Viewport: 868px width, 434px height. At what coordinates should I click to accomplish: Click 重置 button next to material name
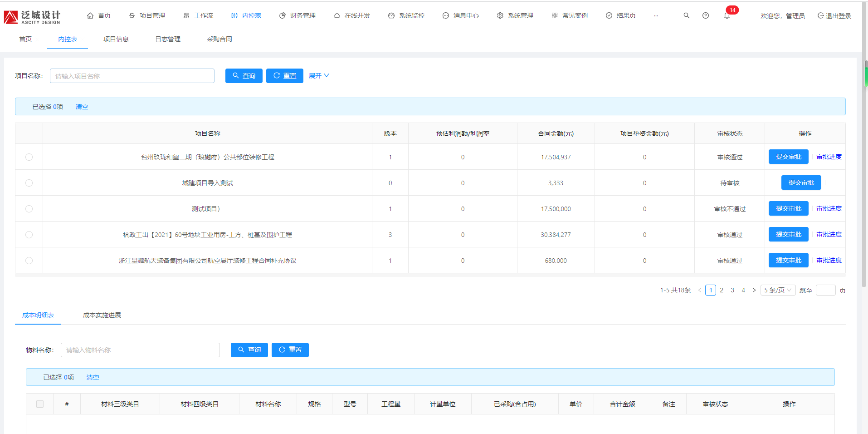[290, 350]
